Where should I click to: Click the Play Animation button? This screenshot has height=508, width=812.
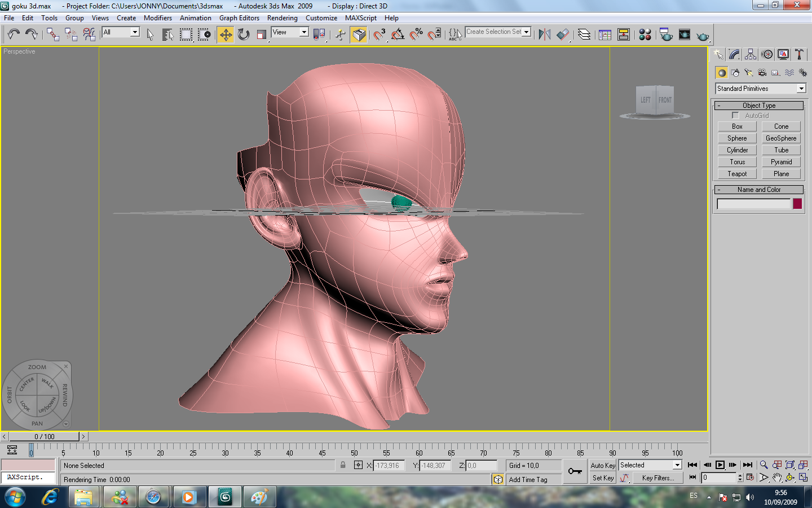coord(720,465)
